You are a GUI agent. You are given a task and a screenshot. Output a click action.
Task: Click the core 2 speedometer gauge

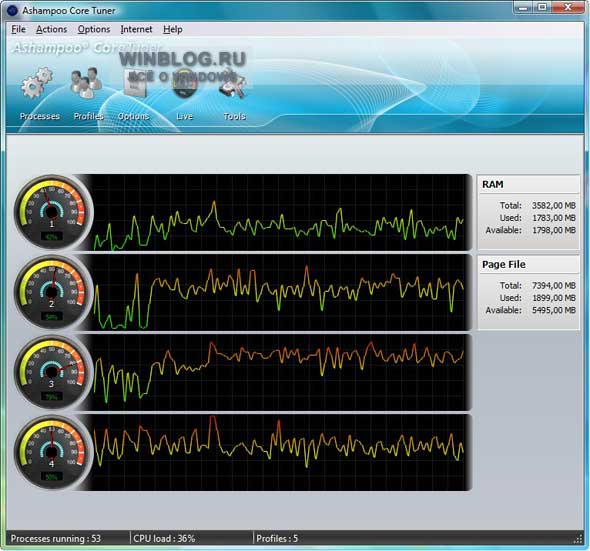click(x=53, y=292)
